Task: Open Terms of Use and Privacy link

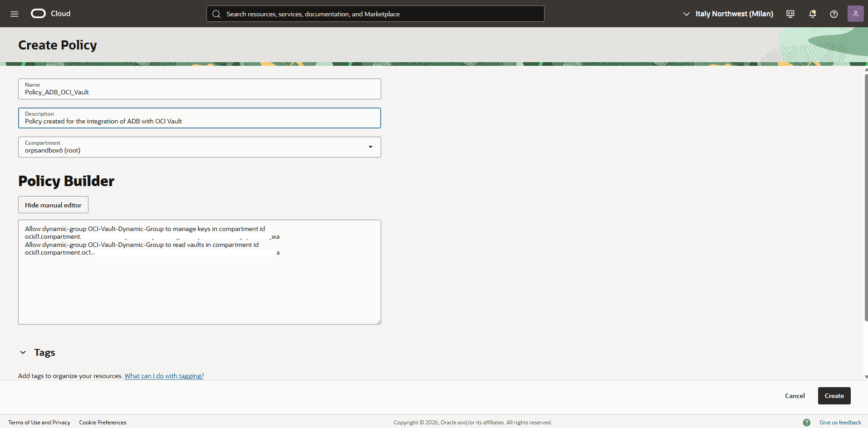Action: click(x=39, y=423)
